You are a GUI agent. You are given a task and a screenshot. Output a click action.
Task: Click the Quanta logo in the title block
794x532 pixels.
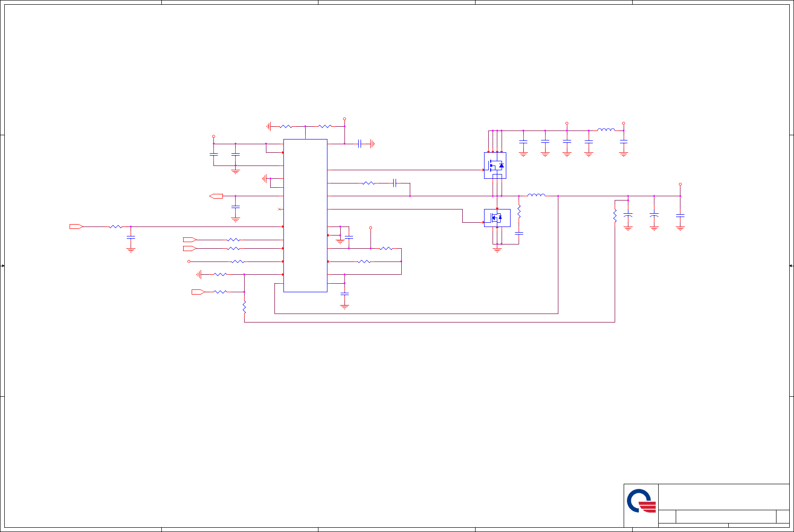click(642, 501)
